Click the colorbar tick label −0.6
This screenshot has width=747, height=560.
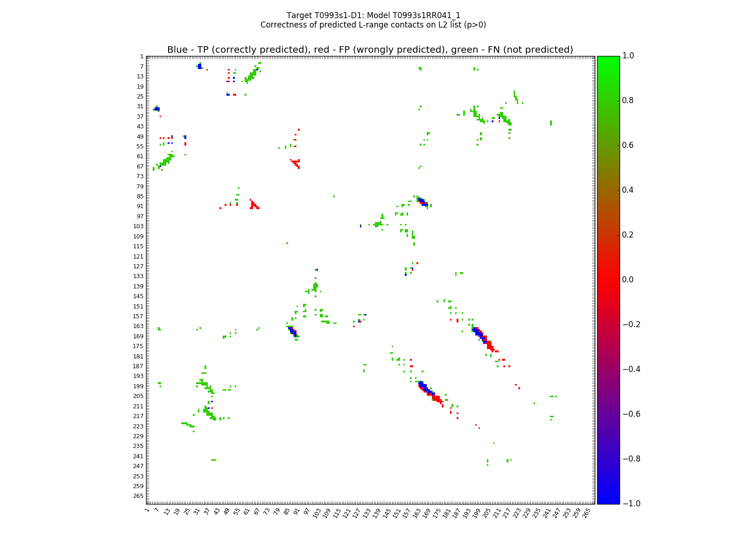click(x=632, y=414)
